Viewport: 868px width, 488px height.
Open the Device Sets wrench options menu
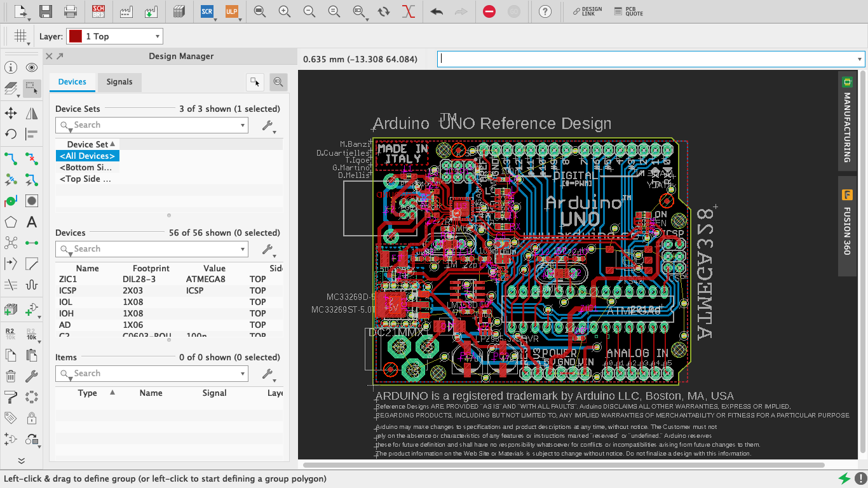(x=269, y=126)
